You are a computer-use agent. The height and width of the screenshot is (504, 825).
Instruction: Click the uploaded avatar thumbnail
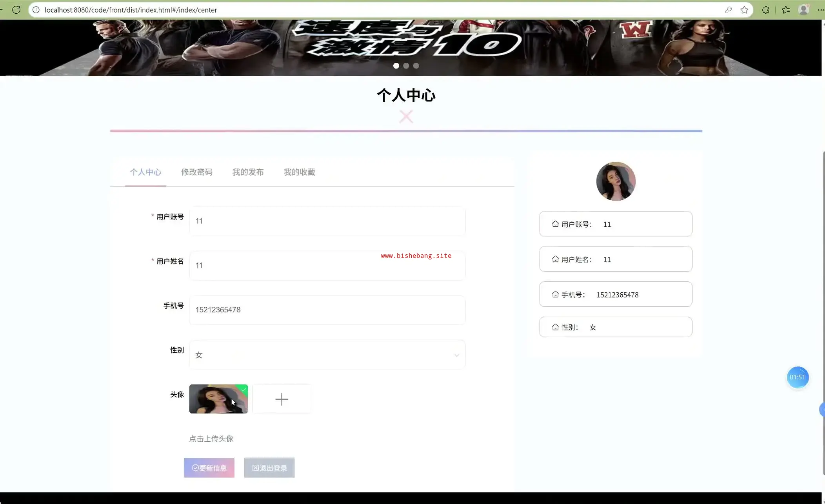click(x=218, y=399)
